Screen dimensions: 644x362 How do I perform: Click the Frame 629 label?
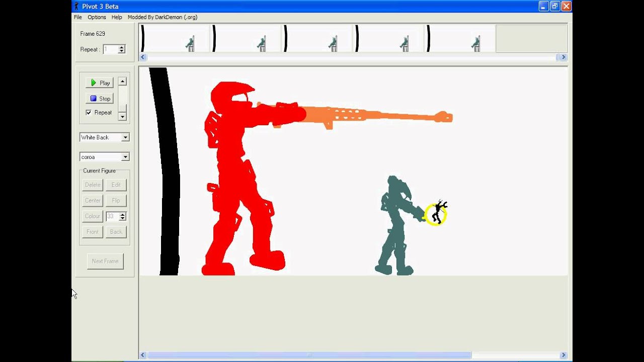coord(93,34)
